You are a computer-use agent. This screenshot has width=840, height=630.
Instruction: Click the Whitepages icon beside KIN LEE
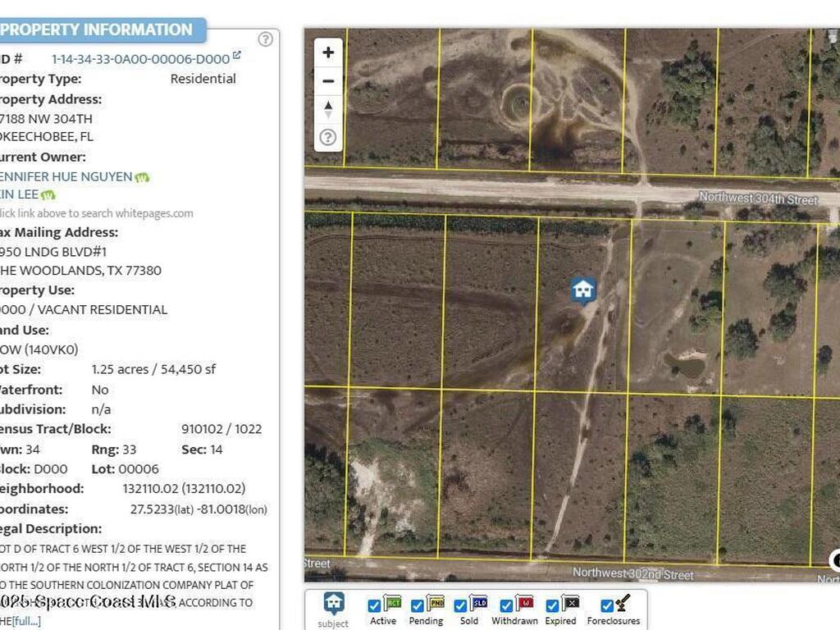click(48, 195)
